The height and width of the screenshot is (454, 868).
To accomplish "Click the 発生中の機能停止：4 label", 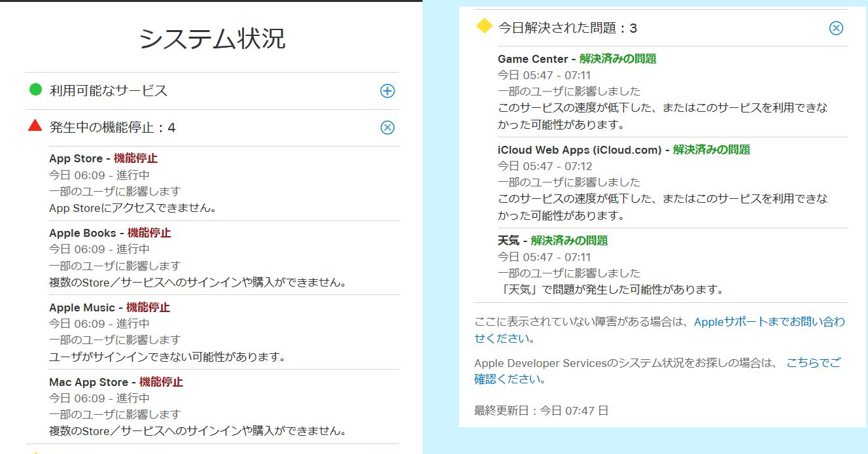I will click(113, 128).
